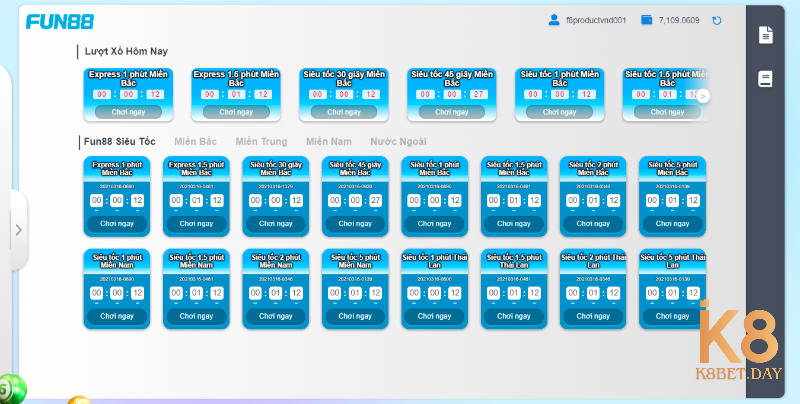Open the document icon in right sidebar
This screenshot has height=404, width=800.
[766, 35]
